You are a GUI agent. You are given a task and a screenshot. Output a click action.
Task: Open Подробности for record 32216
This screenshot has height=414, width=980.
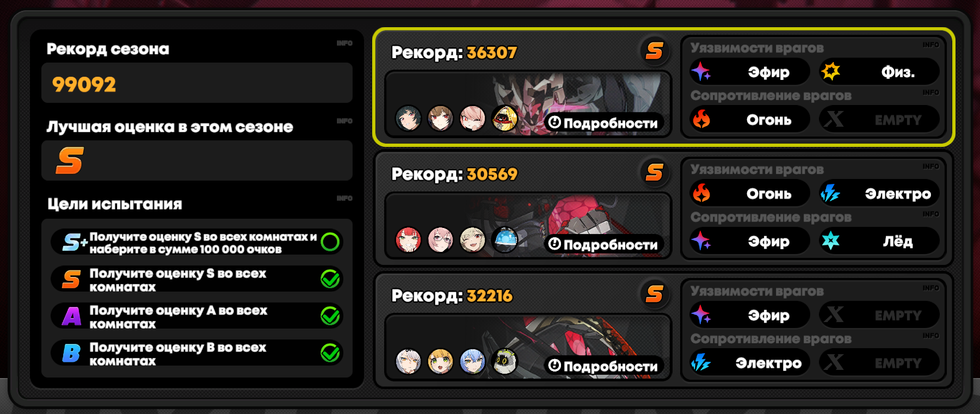point(603,366)
